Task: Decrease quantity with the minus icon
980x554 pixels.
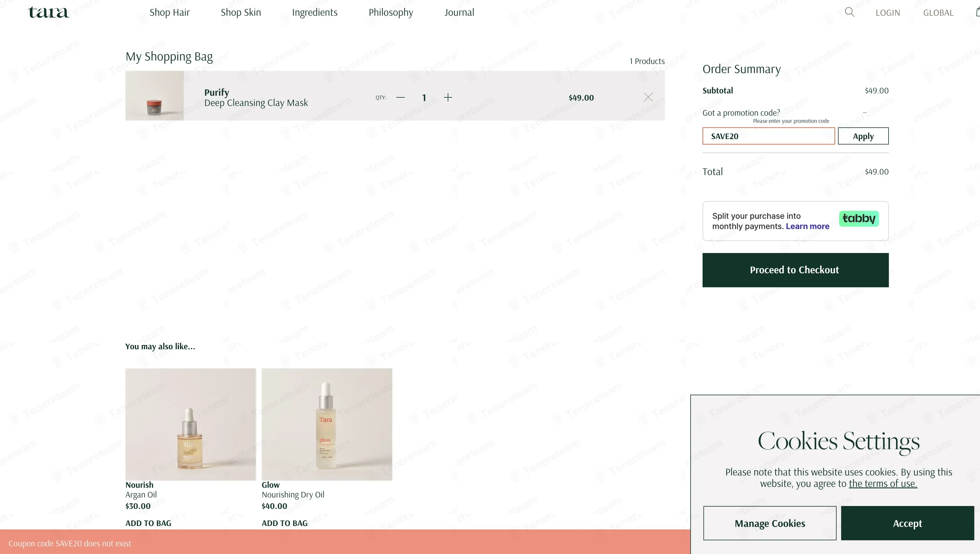Action: [x=400, y=97]
